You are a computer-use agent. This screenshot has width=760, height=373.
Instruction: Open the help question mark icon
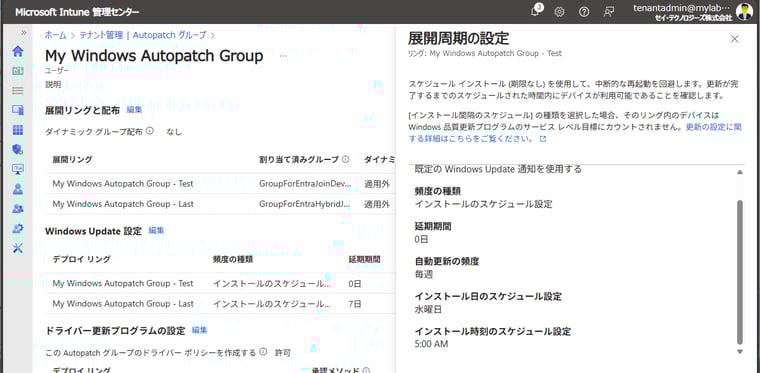click(584, 12)
